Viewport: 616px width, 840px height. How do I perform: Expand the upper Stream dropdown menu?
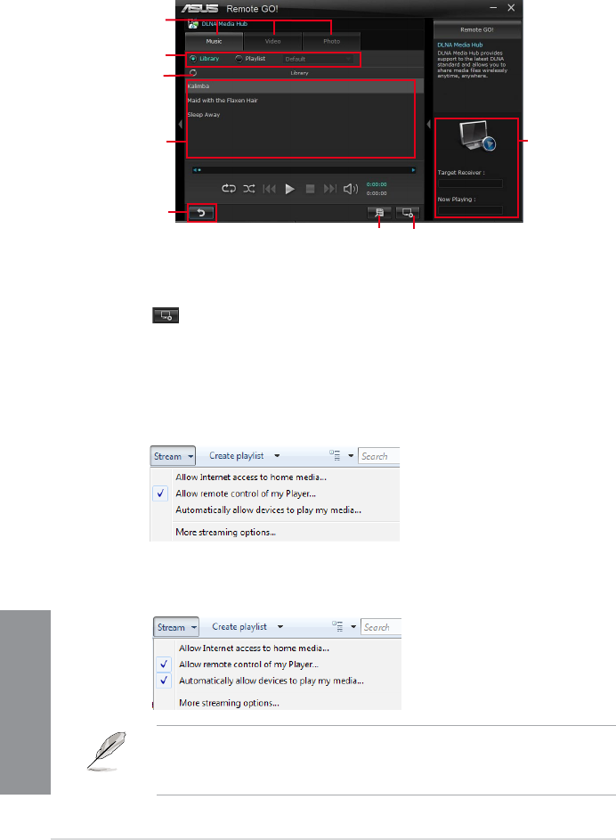[x=173, y=456]
